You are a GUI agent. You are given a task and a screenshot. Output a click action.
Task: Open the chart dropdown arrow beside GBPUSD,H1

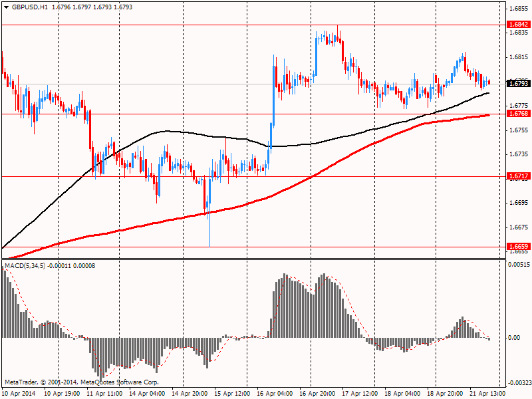pyautogui.click(x=6, y=7)
